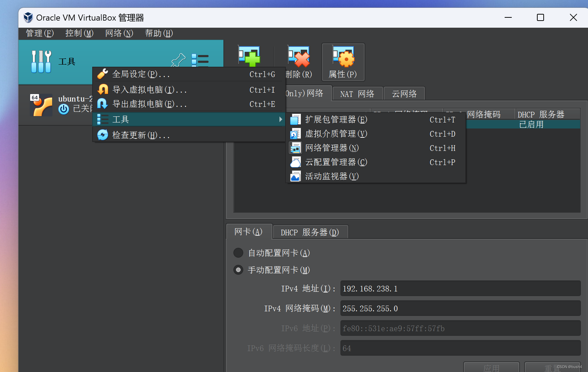Viewport: 588px width, 372px height.
Task: Open the Tools list menu icon
Action: 200,60
